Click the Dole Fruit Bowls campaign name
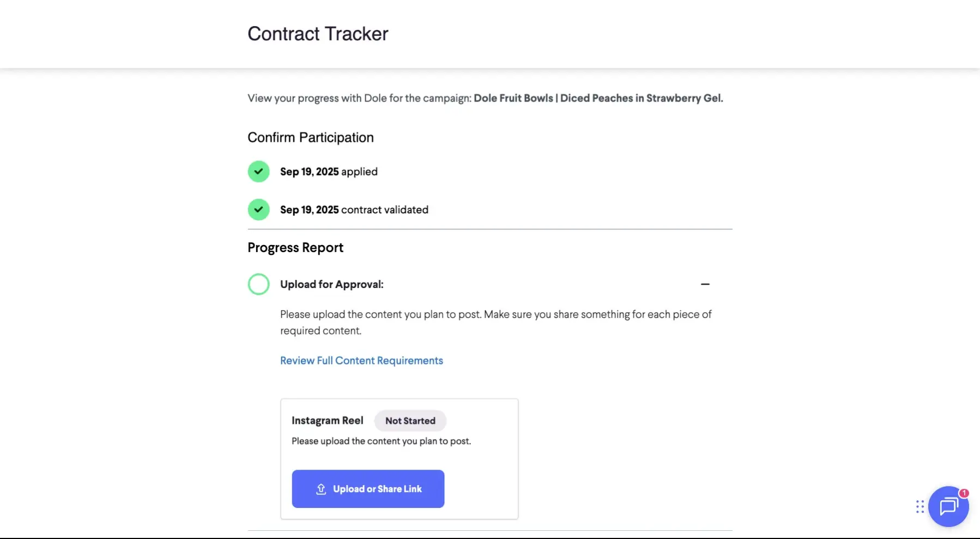The width and height of the screenshot is (980, 539). click(598, 98)
